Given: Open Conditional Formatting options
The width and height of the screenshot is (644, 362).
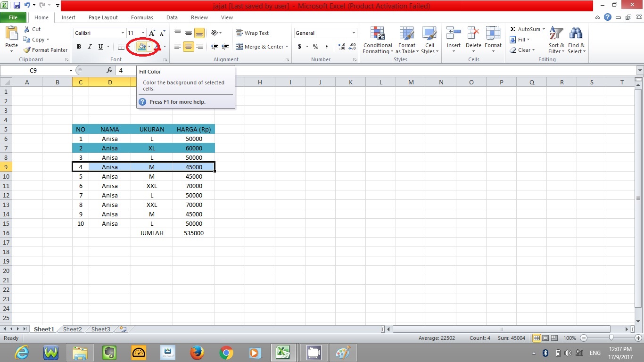Looking at the screenshot, I should pos(377,40).
